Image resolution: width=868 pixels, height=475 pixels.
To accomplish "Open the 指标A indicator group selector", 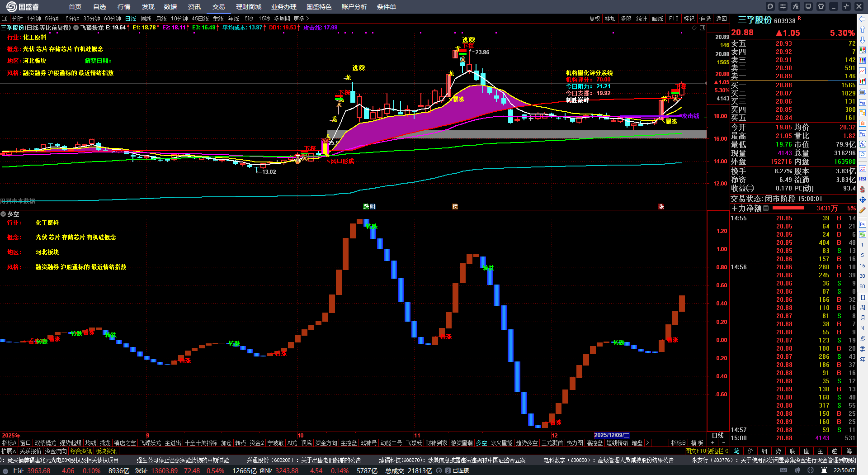I will click(9, 443).
